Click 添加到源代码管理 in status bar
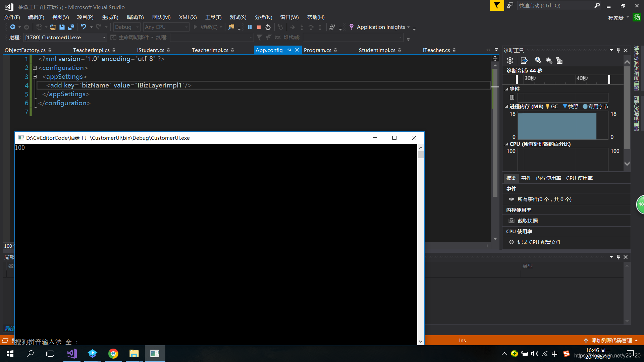 click(x=611, y=340)
